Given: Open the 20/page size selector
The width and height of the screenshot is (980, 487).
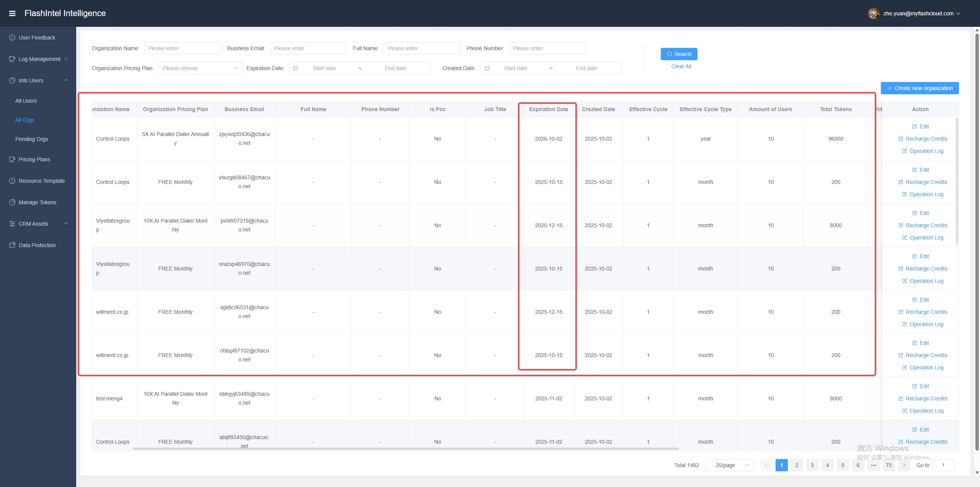Looking at the screenshot, I should 729,465.
